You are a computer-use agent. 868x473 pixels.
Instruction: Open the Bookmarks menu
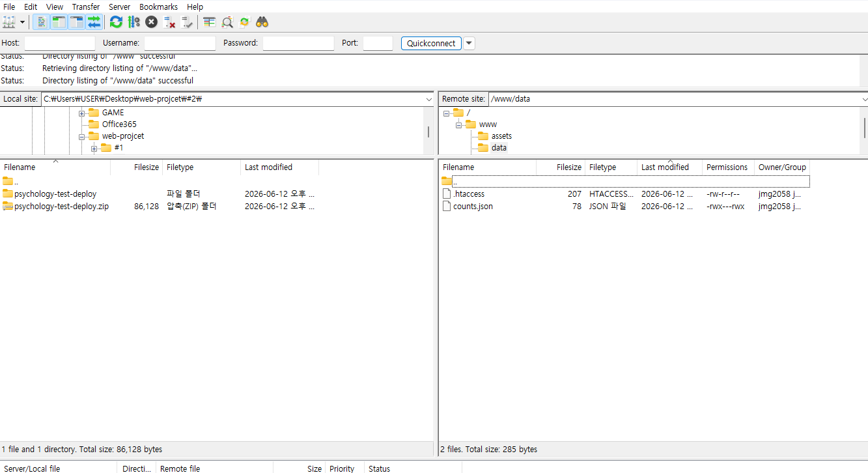(x=158, y=7)
